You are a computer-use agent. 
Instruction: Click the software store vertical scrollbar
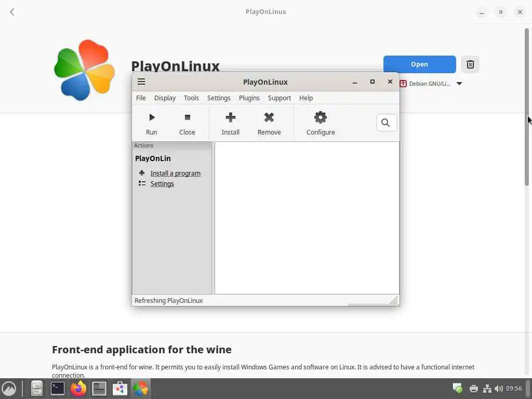527,107
